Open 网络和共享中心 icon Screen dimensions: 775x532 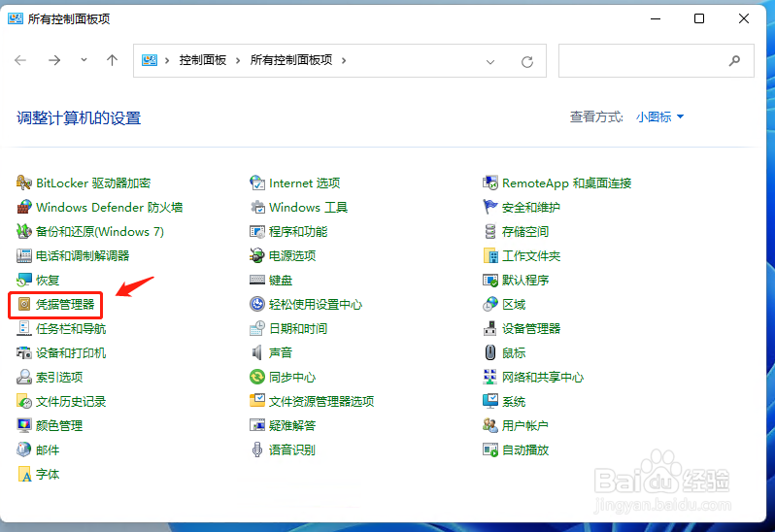490,377
